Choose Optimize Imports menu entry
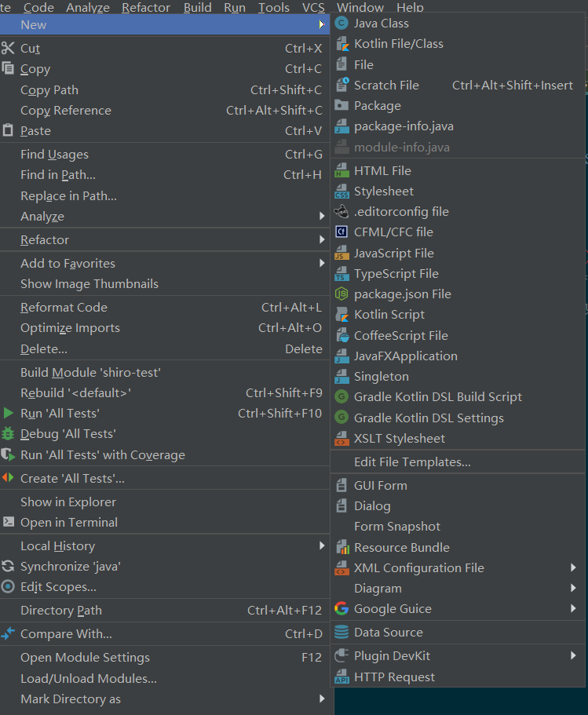 tap(165, 328)
